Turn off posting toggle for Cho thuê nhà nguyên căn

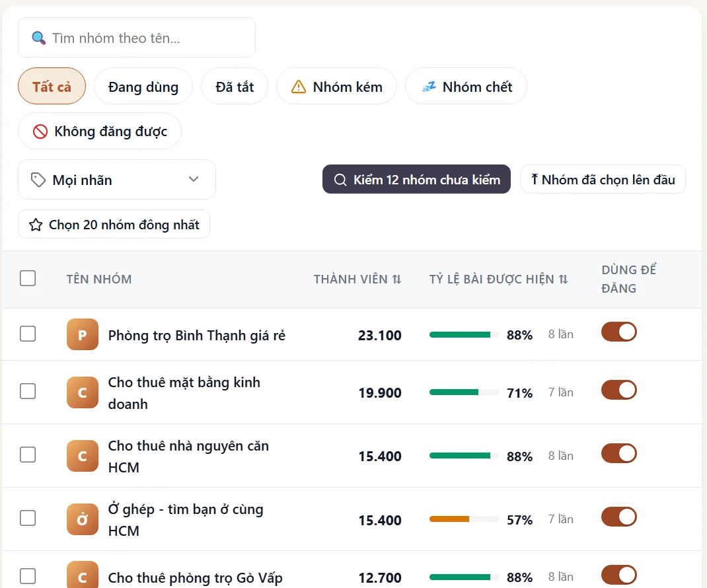coord(619,453)
